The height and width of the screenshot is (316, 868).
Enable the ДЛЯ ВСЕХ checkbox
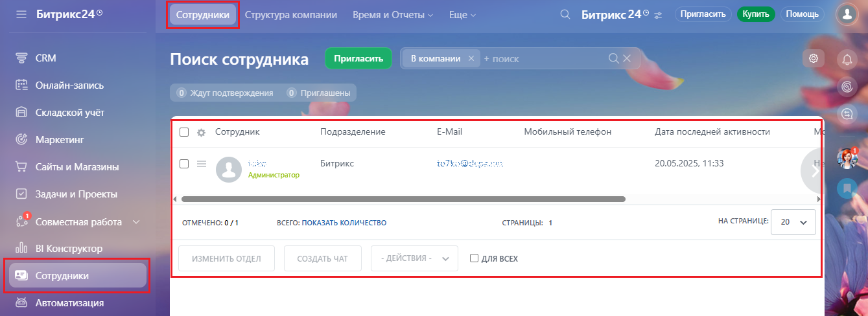tap(475, 258)
